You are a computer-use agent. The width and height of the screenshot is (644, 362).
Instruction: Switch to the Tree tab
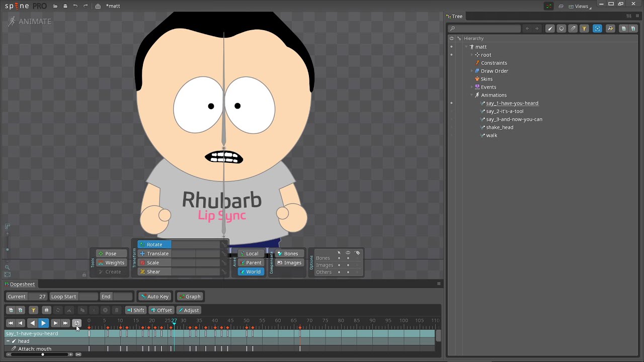(455, 17)
